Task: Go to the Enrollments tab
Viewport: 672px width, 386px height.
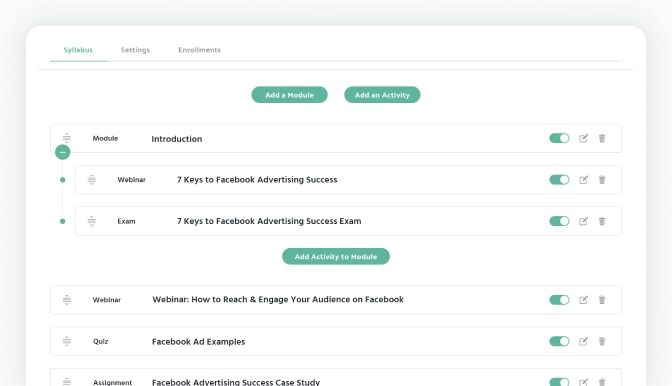Action: coord(200,50)
